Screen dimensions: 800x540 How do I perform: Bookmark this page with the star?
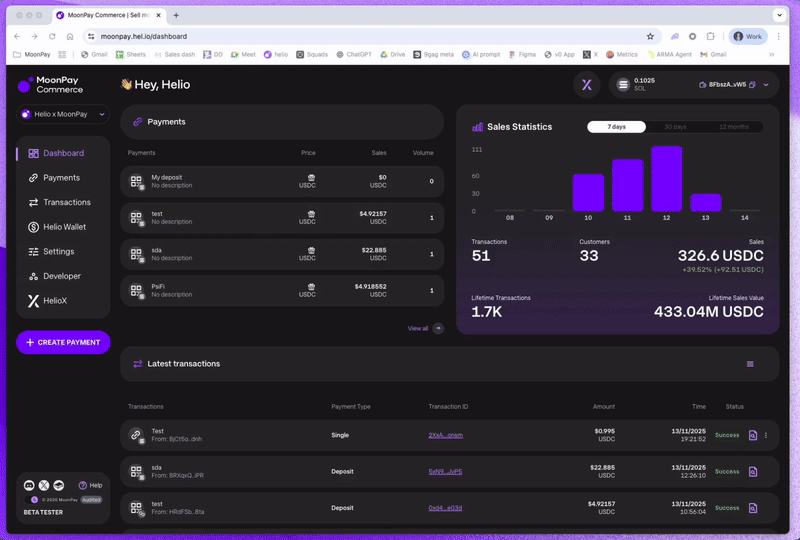[650, 36]
